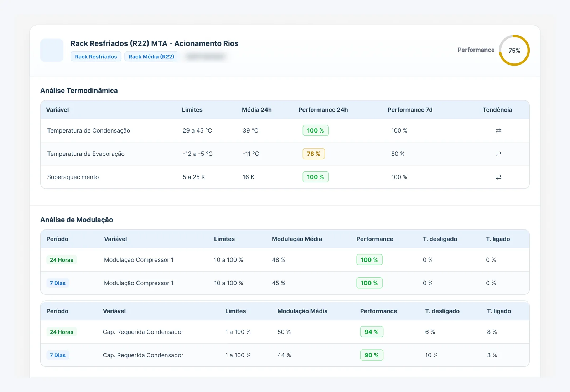
Task: Click the 100 % badge in 48 % modulation row
Action: tap(369, 260)
